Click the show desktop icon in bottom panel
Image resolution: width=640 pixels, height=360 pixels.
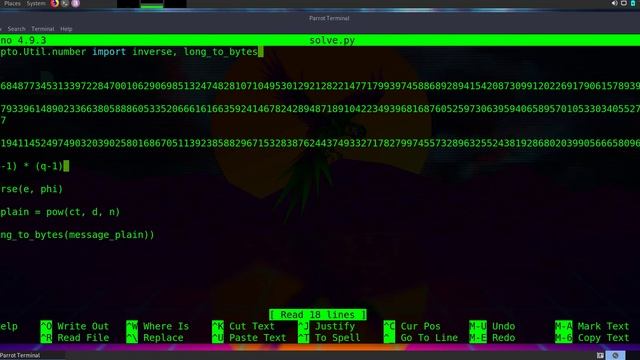tap(600, 356)
